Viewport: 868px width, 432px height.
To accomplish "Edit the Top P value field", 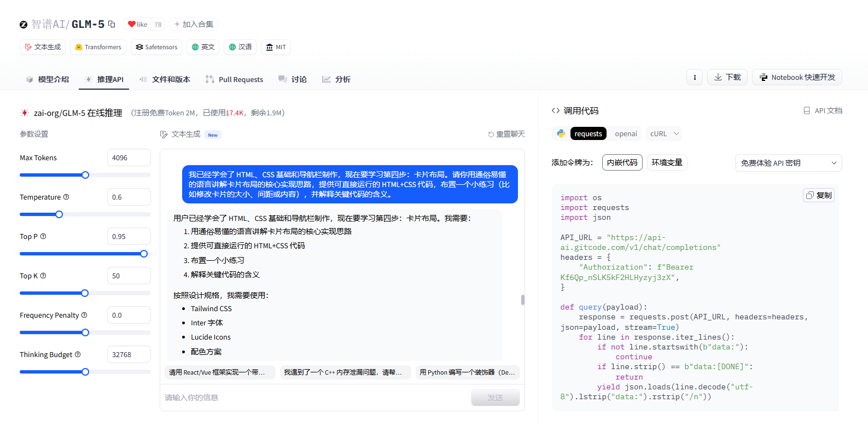I will pos(129,236).
